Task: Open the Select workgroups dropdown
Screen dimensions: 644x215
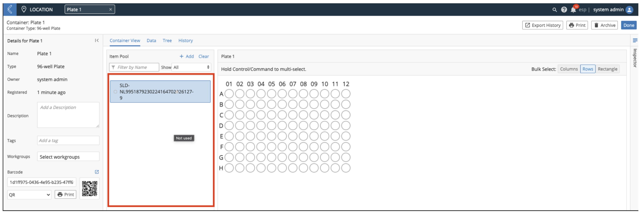Action: point(68,157)
